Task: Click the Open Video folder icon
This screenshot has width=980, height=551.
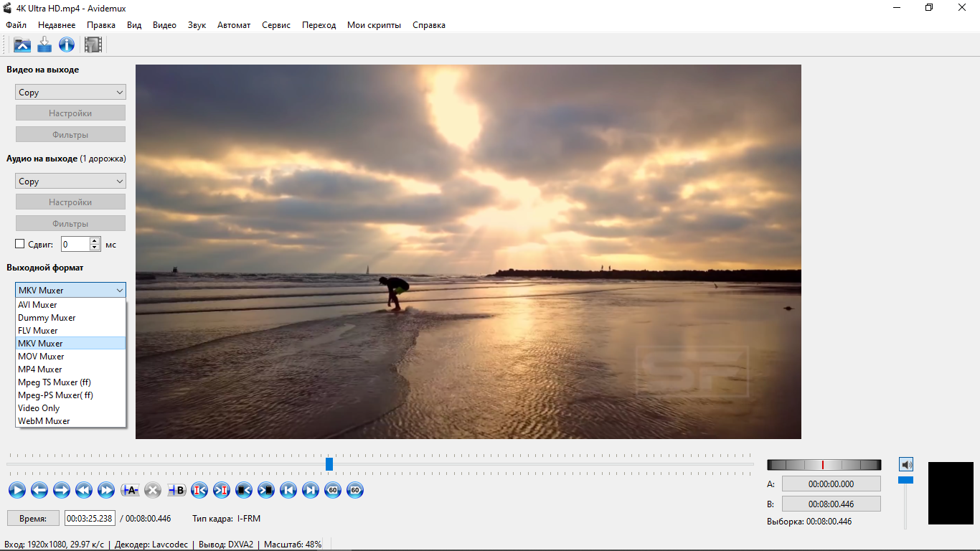Action: point(22,45)
